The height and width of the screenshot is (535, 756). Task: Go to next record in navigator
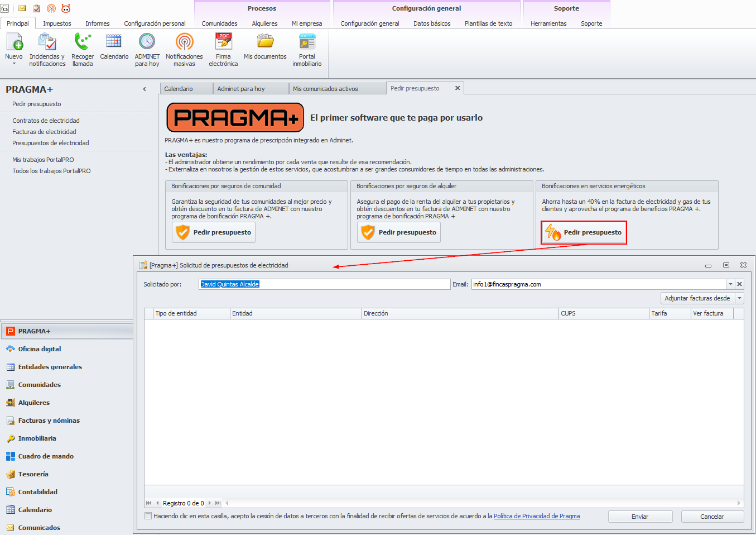click(x=210, y=503)
